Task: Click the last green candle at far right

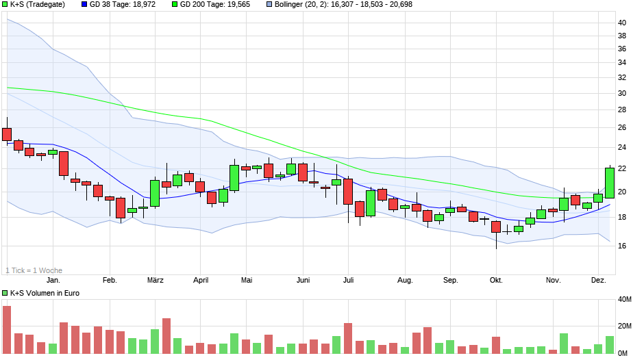Action: 609,183
